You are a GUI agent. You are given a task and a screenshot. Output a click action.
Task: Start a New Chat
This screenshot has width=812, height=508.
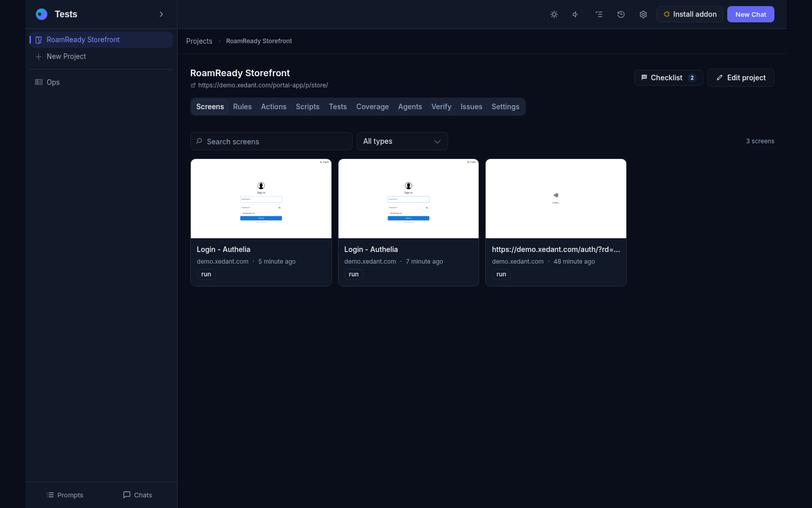[x=751, y=14]
